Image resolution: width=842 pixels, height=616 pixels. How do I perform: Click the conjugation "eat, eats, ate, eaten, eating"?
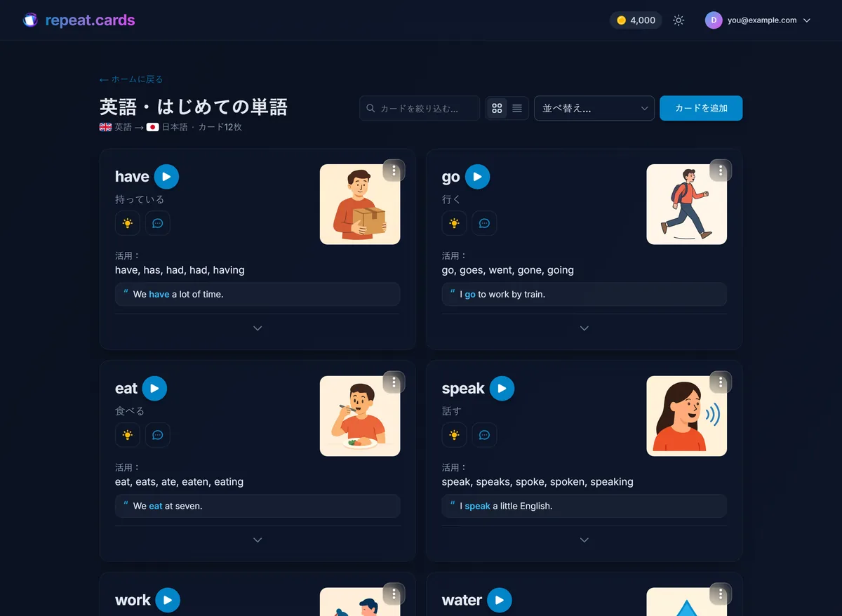[x=179, y=482]
